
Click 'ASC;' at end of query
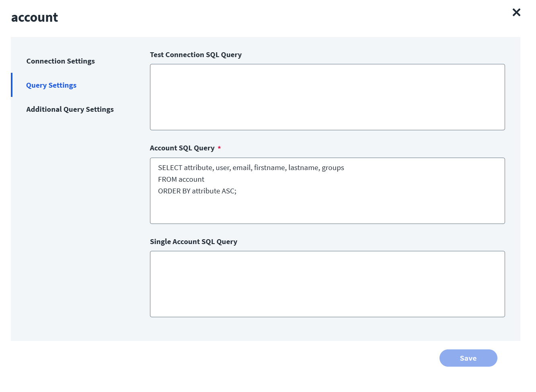click(229, 191)
